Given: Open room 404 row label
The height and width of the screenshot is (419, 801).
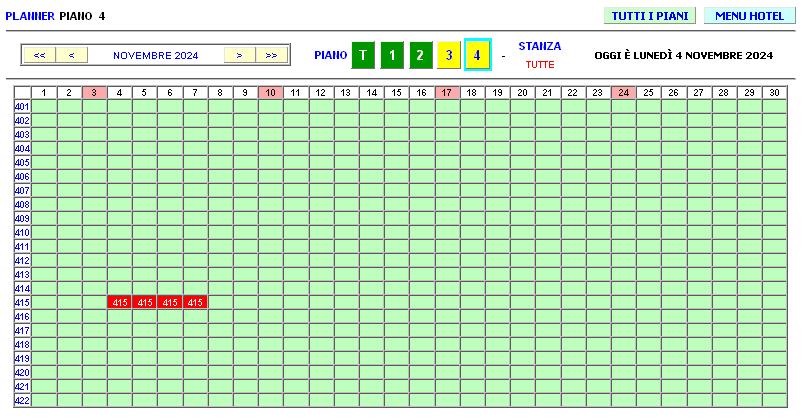Looking at the screenshot, I should (22, 149).
